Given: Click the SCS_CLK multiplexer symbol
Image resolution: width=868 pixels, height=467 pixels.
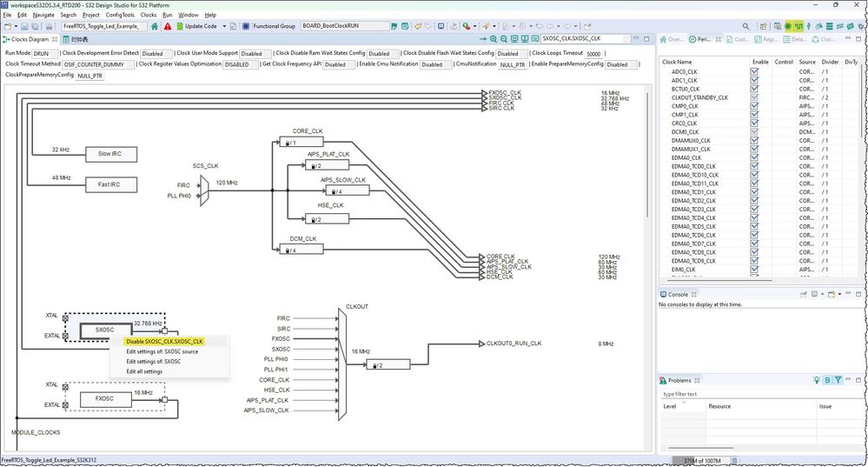Looking at the screenshot, I should [x=203, y=190].
